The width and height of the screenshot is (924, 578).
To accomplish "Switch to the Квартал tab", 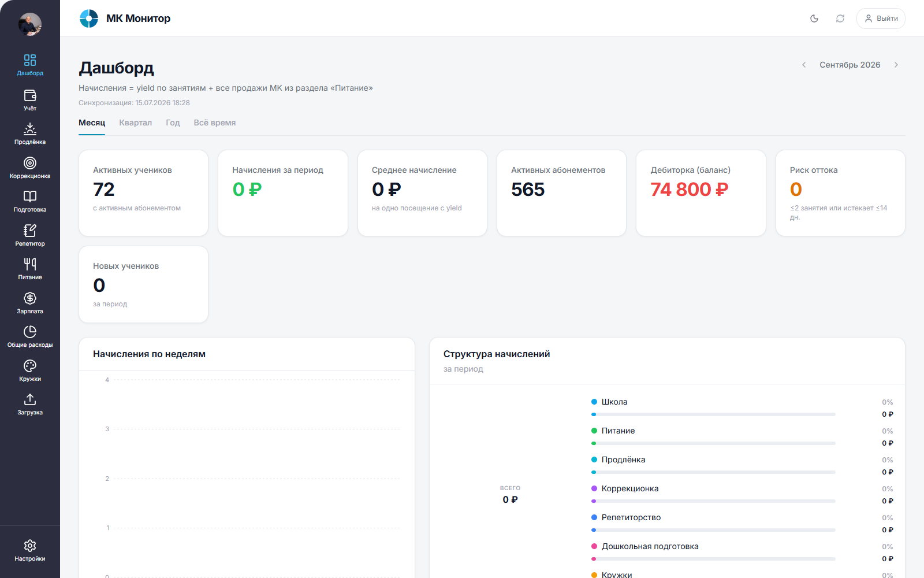I will coord(136,123).
